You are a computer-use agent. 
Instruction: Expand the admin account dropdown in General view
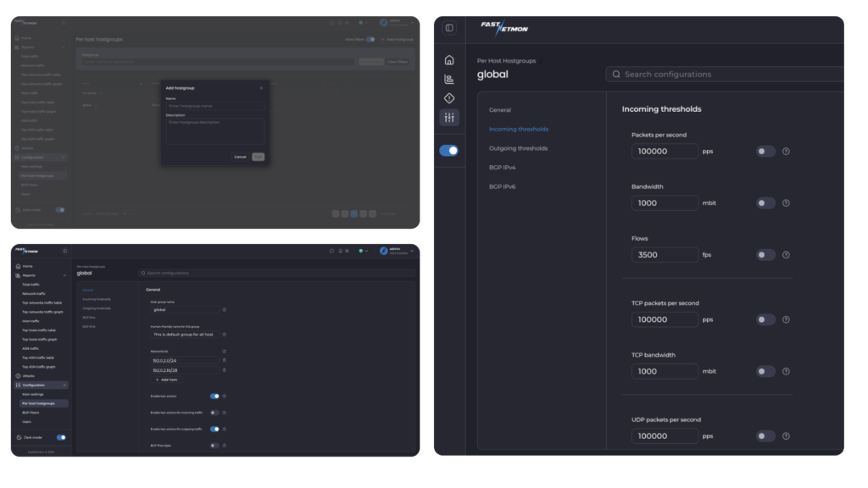tap(413, 251)
